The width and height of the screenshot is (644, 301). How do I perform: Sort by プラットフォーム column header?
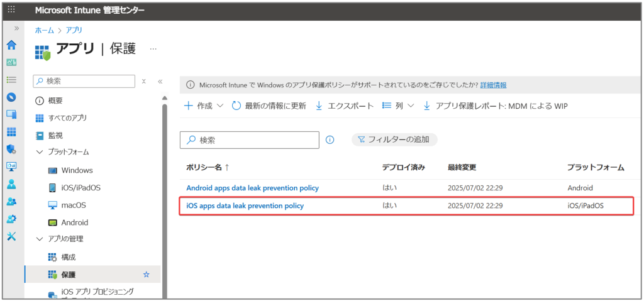596,168
